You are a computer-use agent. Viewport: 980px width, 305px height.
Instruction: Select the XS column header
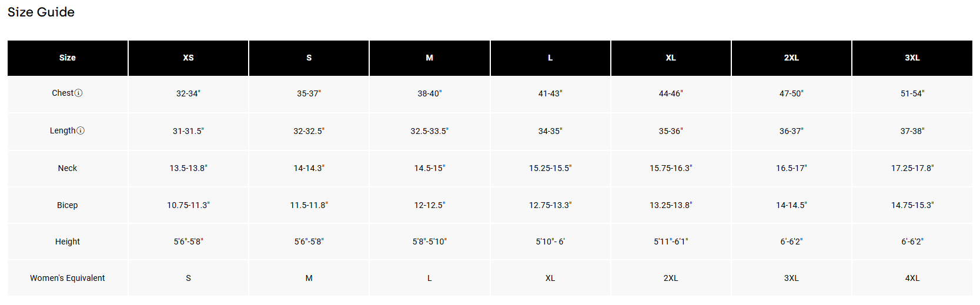(188, 58)
